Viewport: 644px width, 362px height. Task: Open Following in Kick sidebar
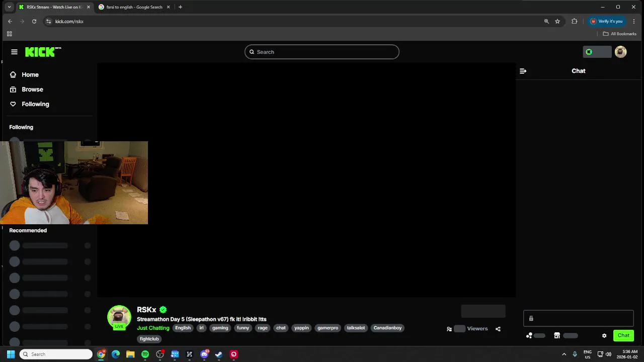pyautogui.click(x=35, y=104)
